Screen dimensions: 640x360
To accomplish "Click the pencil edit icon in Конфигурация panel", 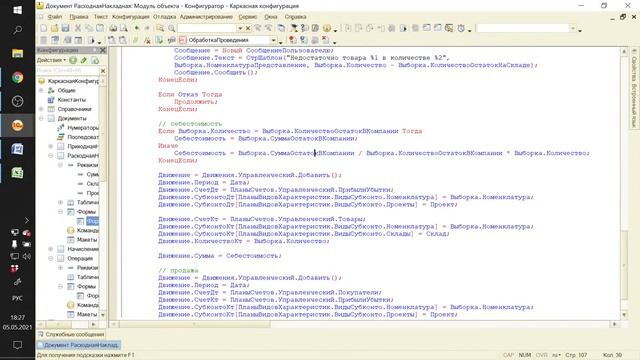I will click(x=84, y=60).
